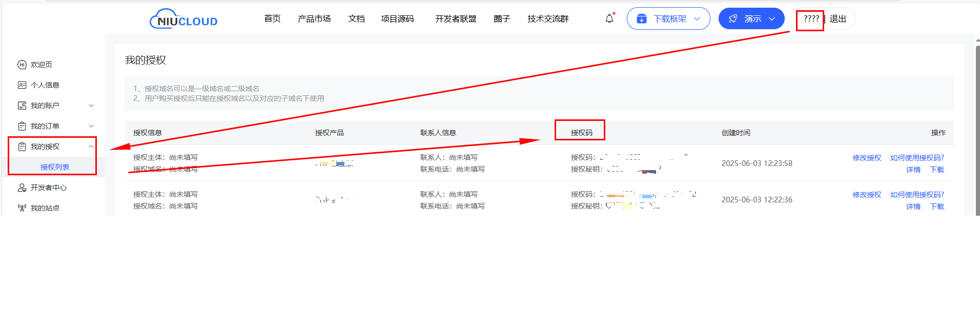The image size is (980, 332).
Task: Click the developer center person icon
Action: point(22,188)
